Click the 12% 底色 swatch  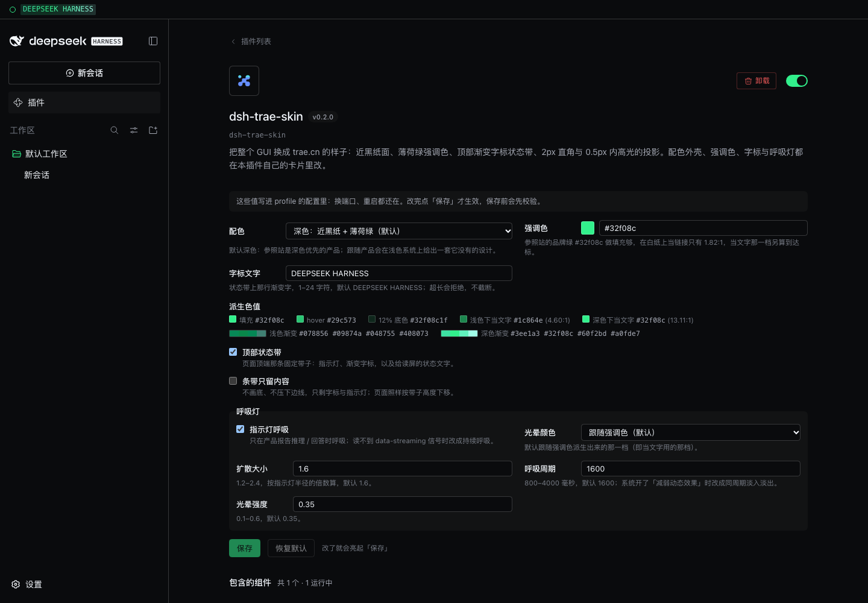pyautogui.click(x=372, y=320)
